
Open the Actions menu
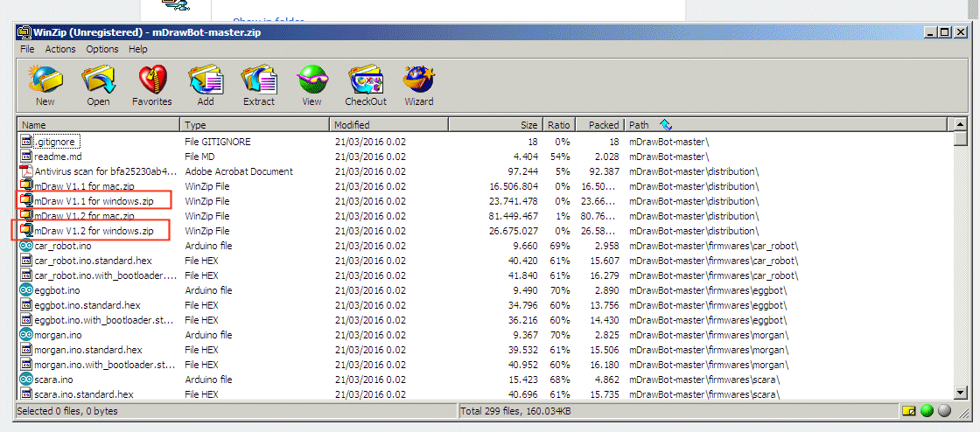click(60, 49)
